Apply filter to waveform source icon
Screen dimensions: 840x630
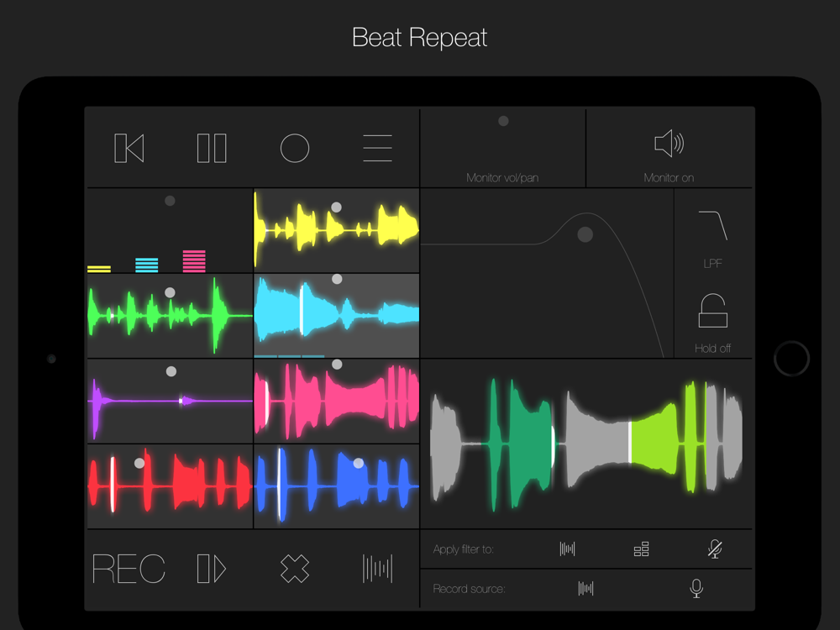point(567,549)
